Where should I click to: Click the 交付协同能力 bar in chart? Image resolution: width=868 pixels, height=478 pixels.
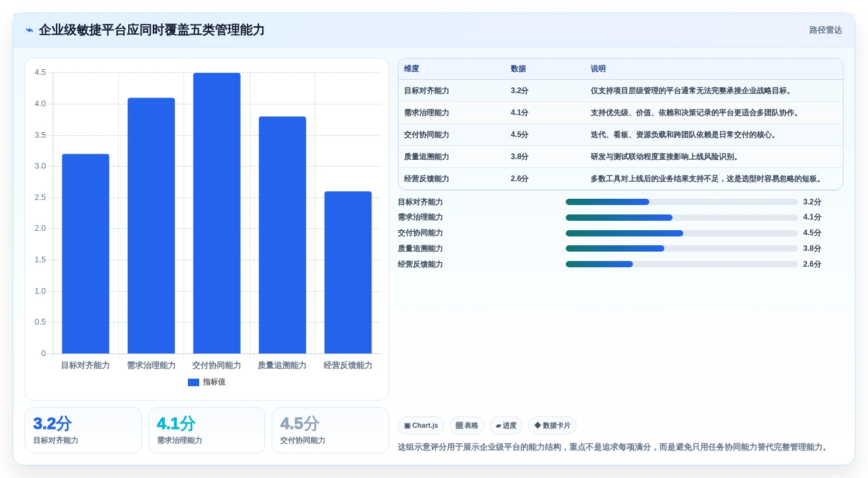pos(217,213)
